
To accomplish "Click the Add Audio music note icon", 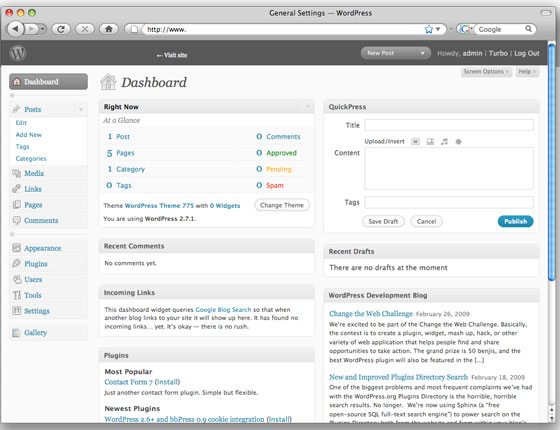I will click(444, 142).
